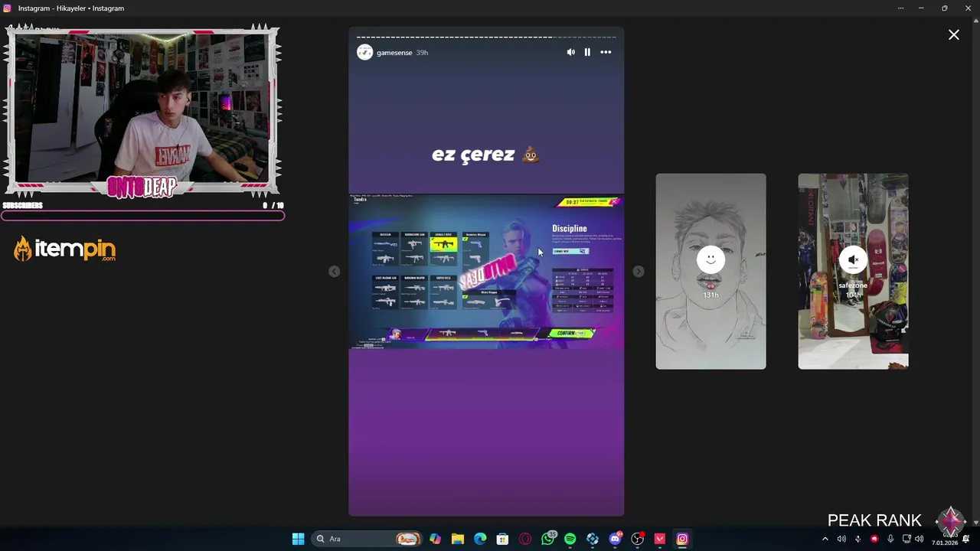Click the safezone story mute icon
This screenshot has width=980, height=551.
click(x=853, y=260)
